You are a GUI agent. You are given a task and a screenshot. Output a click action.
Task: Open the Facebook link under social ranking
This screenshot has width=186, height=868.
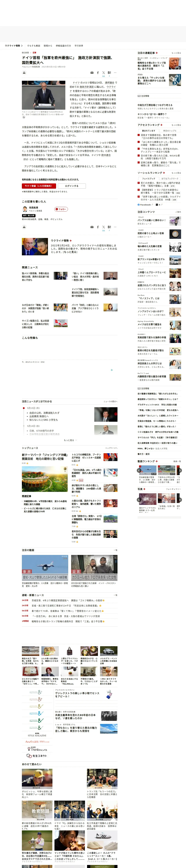pos(145,205)
